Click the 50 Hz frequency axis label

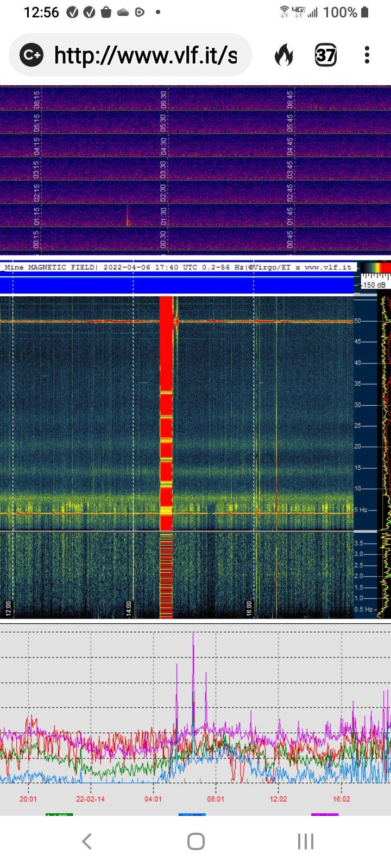pyautogui.click(x=357, y=321)
